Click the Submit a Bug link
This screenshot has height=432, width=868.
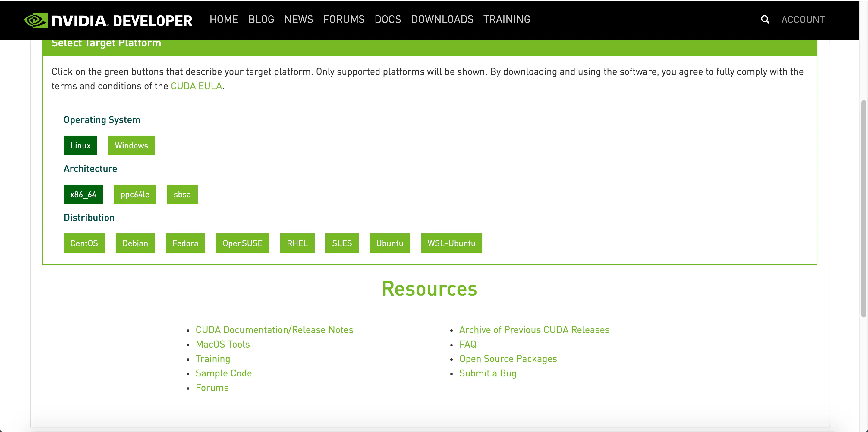[488, 373]
